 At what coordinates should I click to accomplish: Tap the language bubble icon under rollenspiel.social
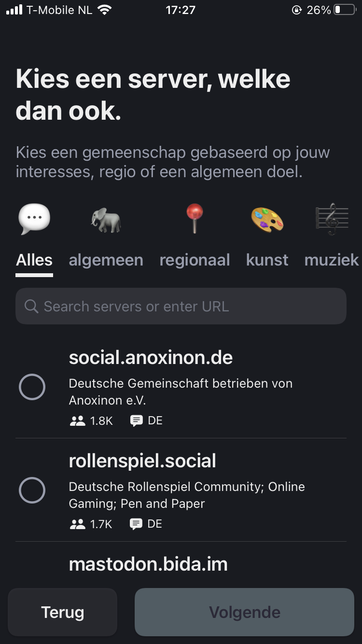point(137,524)
